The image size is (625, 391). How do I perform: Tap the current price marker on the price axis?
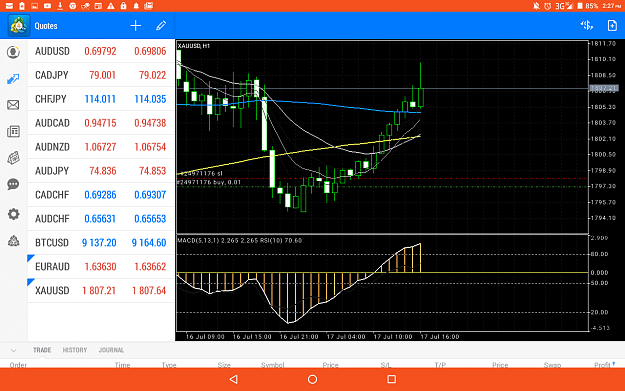(x=603, y=88)
